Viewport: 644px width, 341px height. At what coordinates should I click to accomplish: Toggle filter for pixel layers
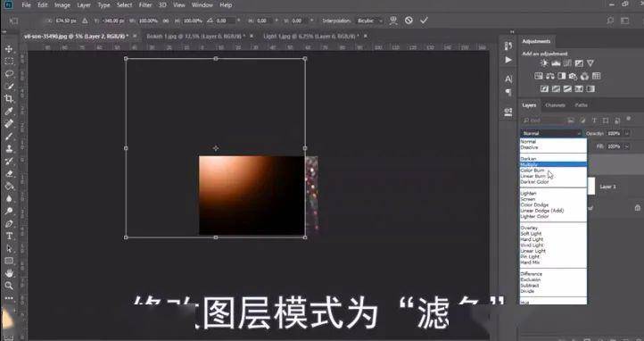(571, 121)
